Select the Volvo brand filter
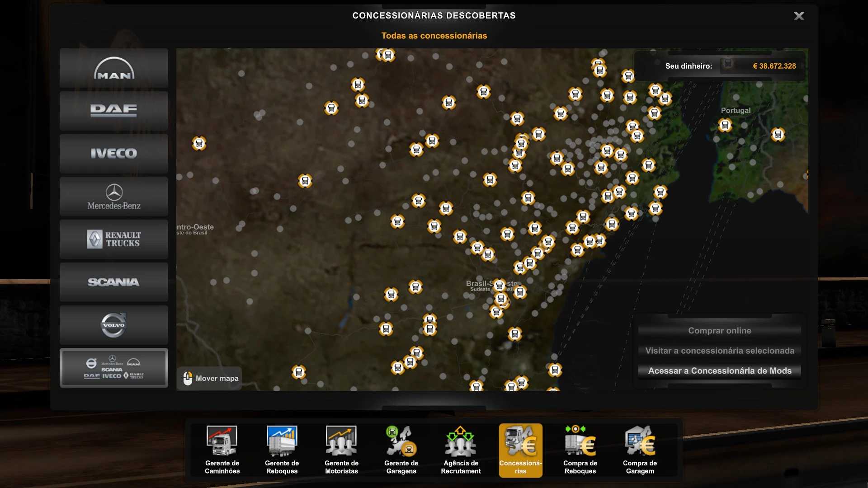The width and height of the screenshot is (868, 488). [113, 325]
